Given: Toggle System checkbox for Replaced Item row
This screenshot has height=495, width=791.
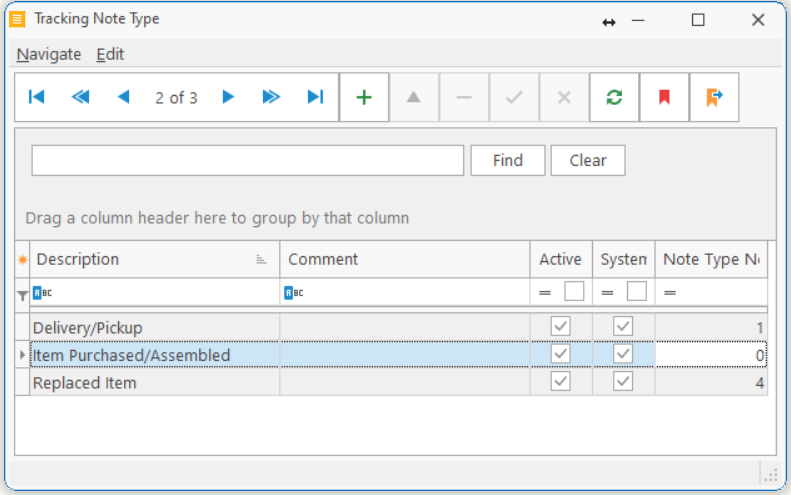Looking at the screenshot, I should [x=623, y=383].
